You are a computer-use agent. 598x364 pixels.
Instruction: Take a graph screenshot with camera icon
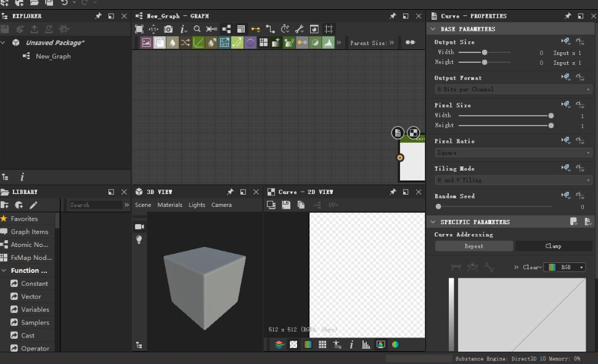pos(168,29)
